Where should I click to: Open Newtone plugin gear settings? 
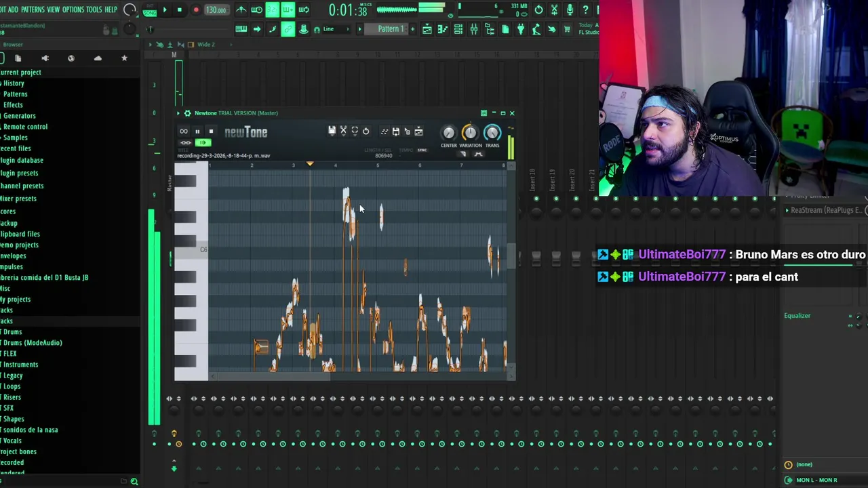click(187, 113)
